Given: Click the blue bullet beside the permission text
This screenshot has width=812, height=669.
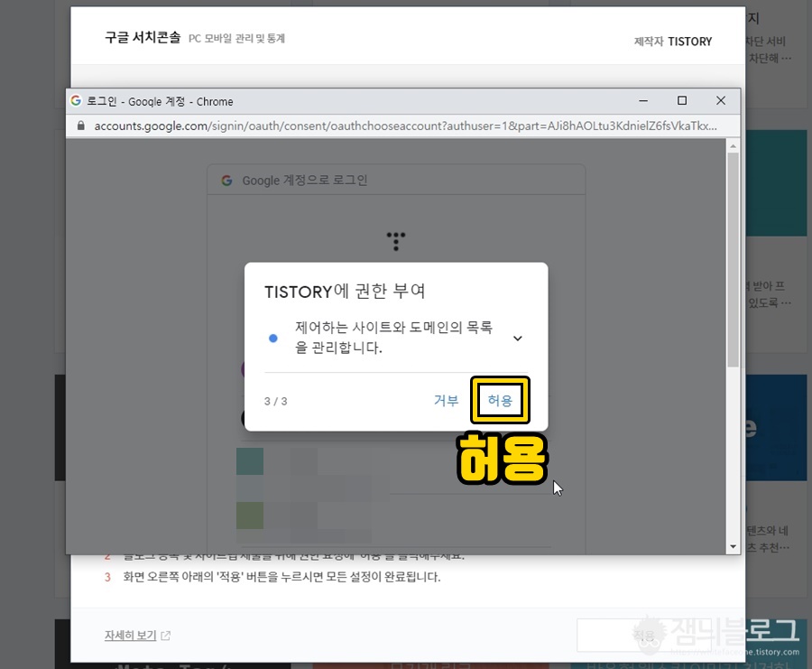Looking at the screenshot, I should click(x=272, y=339).
